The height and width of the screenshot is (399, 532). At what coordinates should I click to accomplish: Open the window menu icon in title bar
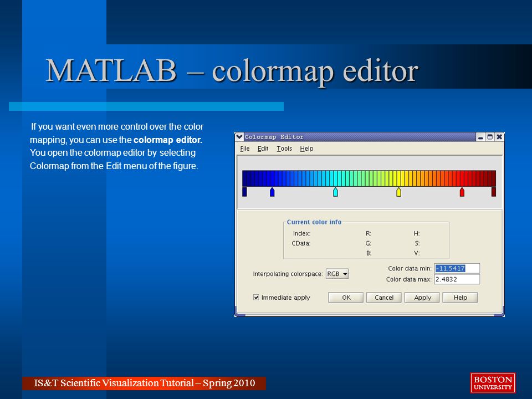pos(239,137)
